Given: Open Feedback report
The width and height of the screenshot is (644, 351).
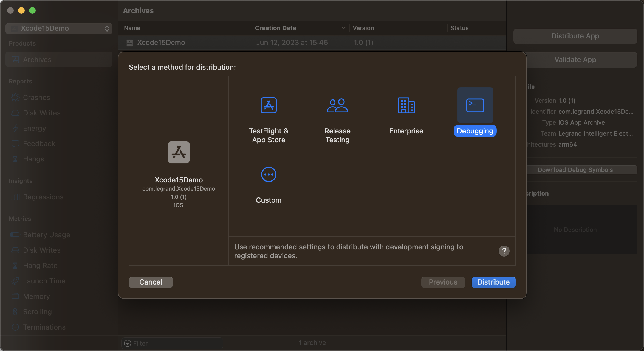Looking at the screenshot, I should [x=39, y=144].
